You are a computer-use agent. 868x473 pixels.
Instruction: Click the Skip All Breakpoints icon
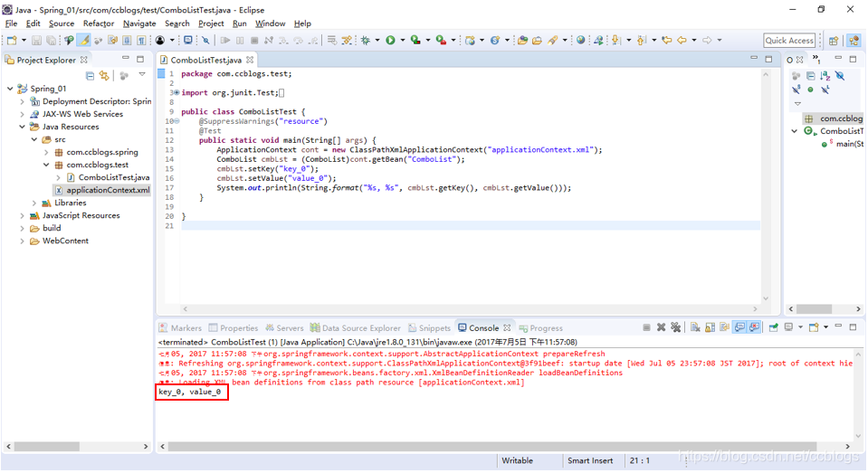tap(205, 41)
